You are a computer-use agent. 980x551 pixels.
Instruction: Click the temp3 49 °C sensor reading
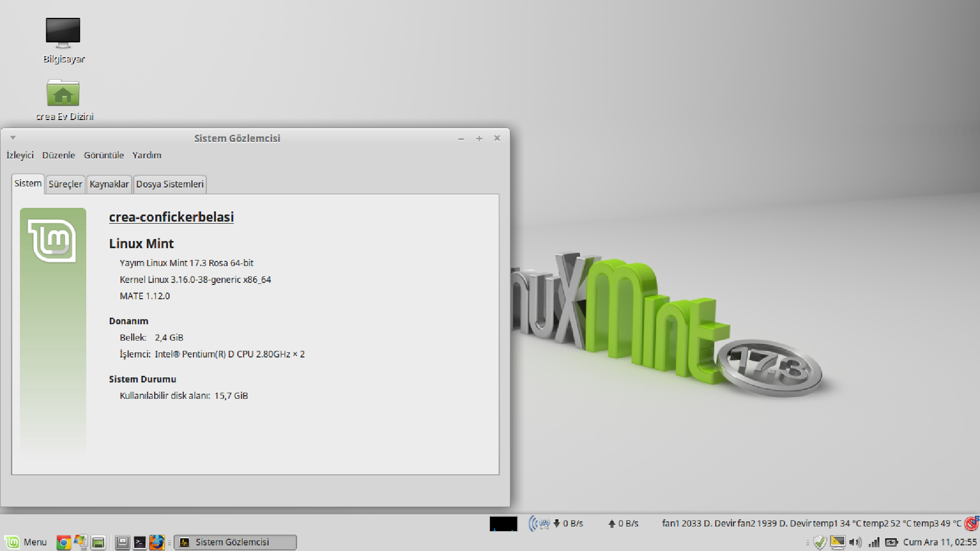pos(938,523)
